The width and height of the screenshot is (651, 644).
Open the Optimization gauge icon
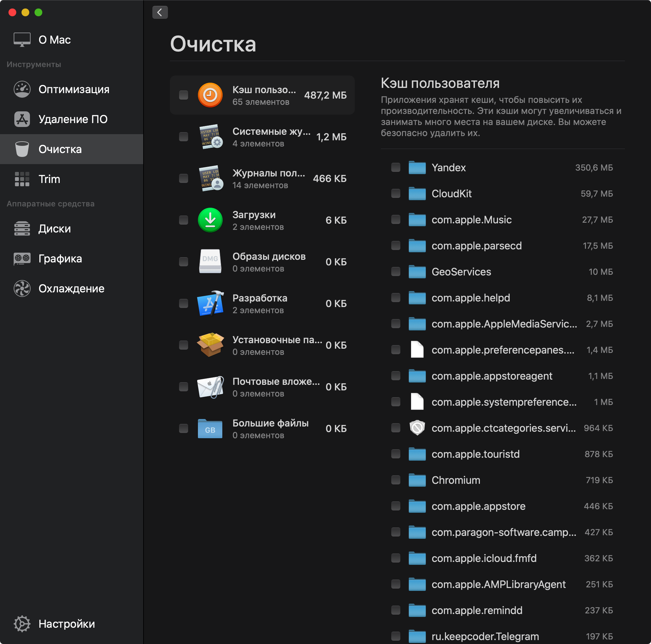point(22,89)
